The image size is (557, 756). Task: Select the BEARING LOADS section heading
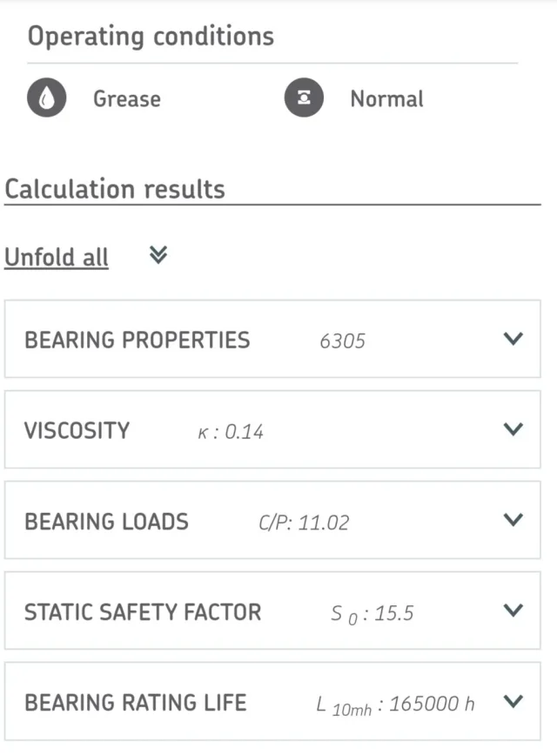click(x=106, y=521)
